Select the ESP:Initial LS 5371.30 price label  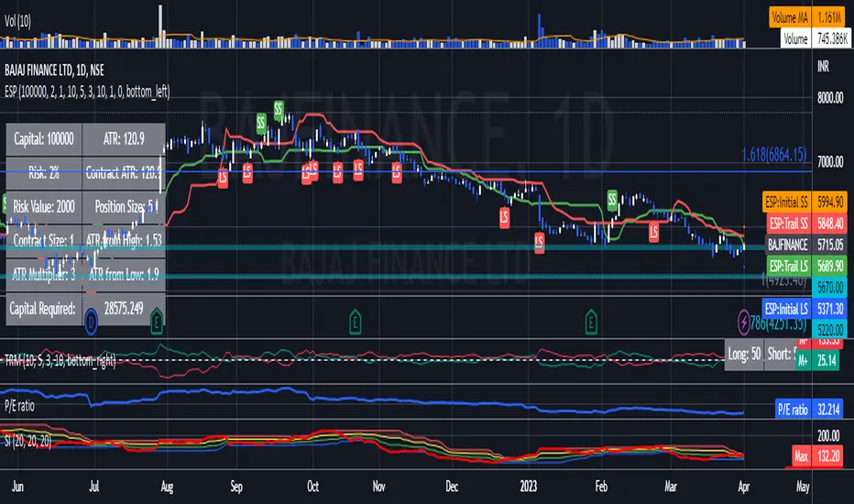(x=805, y=309)
